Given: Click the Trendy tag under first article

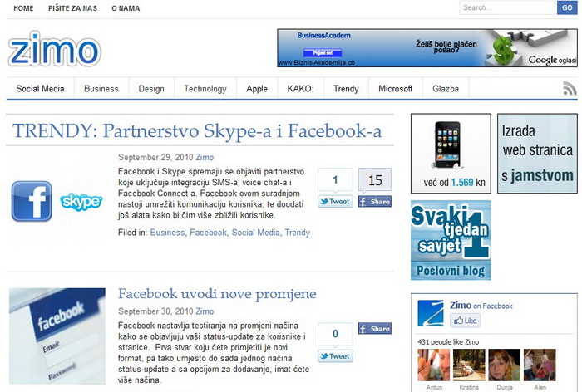Looking at the screenshot, I should pyautogui.click(x=297, y=233).
